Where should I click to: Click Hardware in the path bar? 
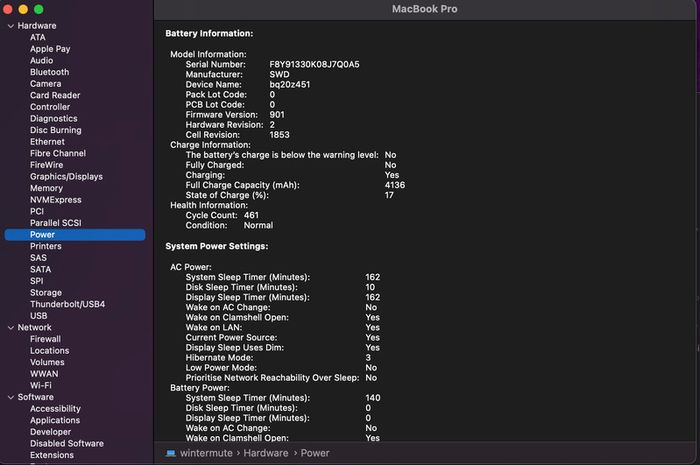coord(266,453)
